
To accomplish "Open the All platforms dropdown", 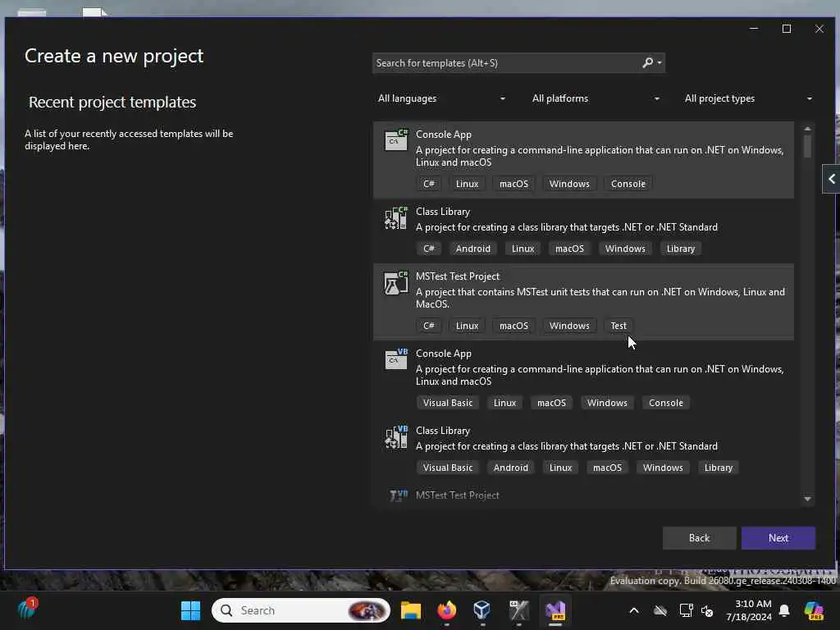I will (596, 98).
